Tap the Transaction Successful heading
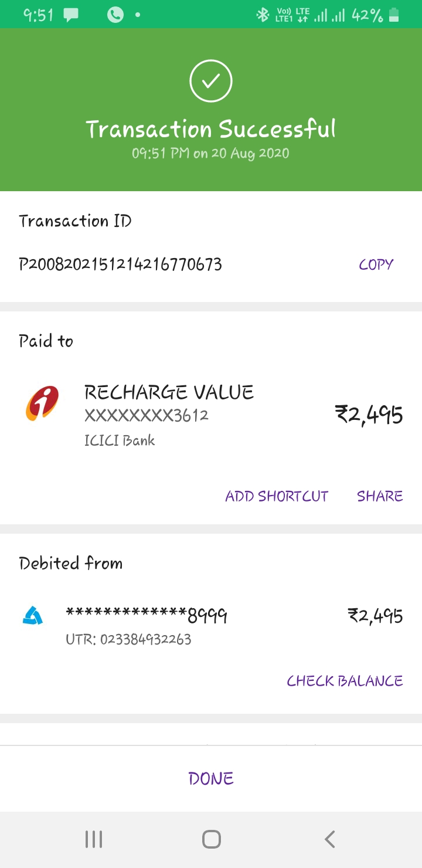Image resolution: width=422 pixels, height=868 pixels. click(211, 129)
